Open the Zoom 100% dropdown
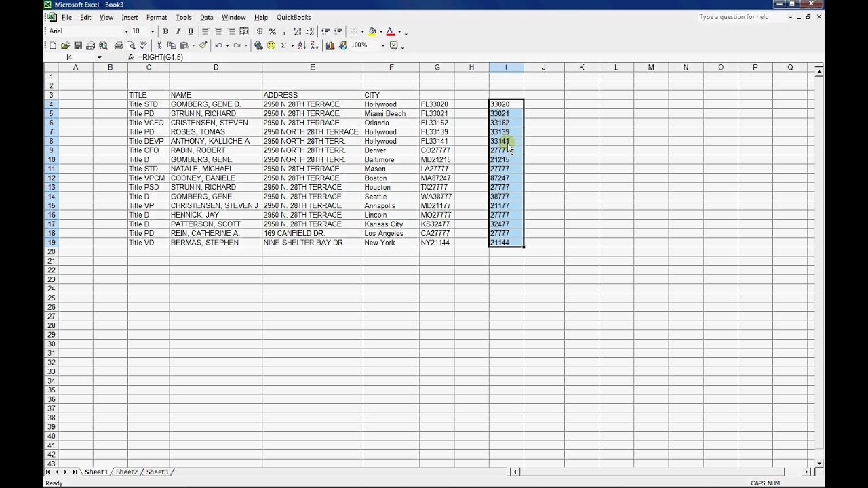 tap(382, 45)
